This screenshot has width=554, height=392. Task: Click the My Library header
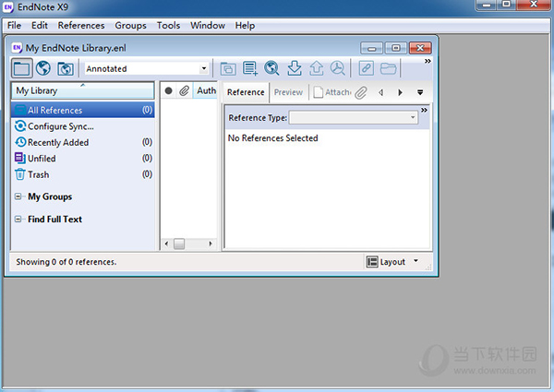[83, 90]
